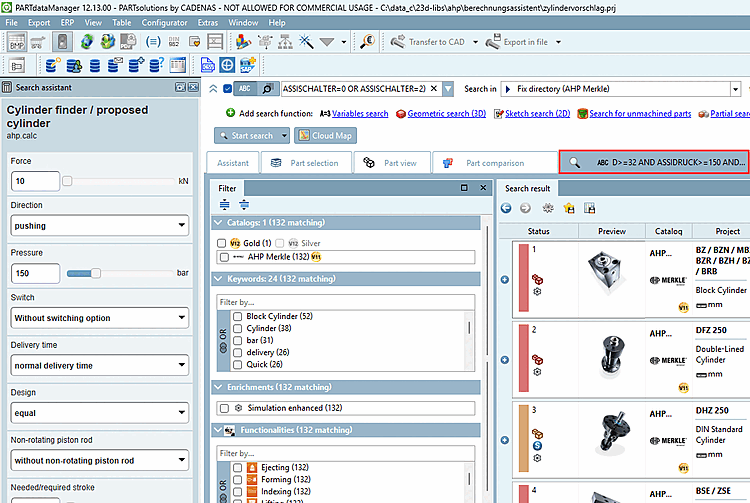Click the colored blocks pencil icon
This screenshot has height=503, width=750.
[243, 42]
